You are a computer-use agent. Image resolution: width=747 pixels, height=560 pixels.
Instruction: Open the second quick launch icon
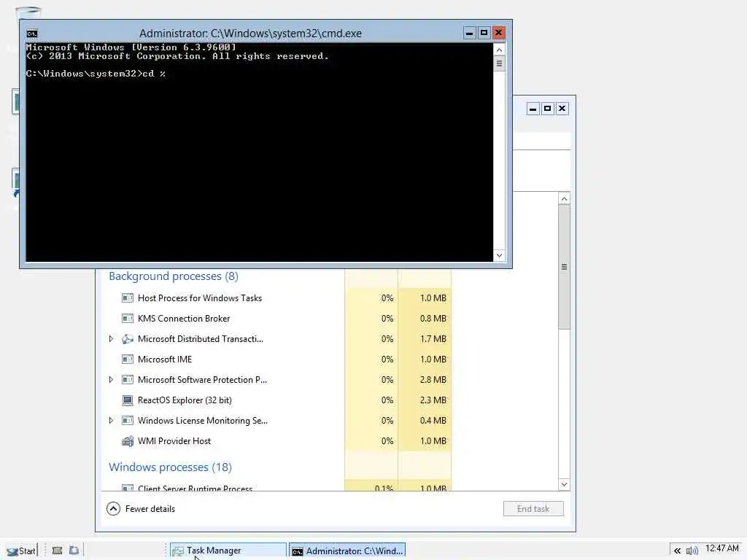tap(74, 551)
